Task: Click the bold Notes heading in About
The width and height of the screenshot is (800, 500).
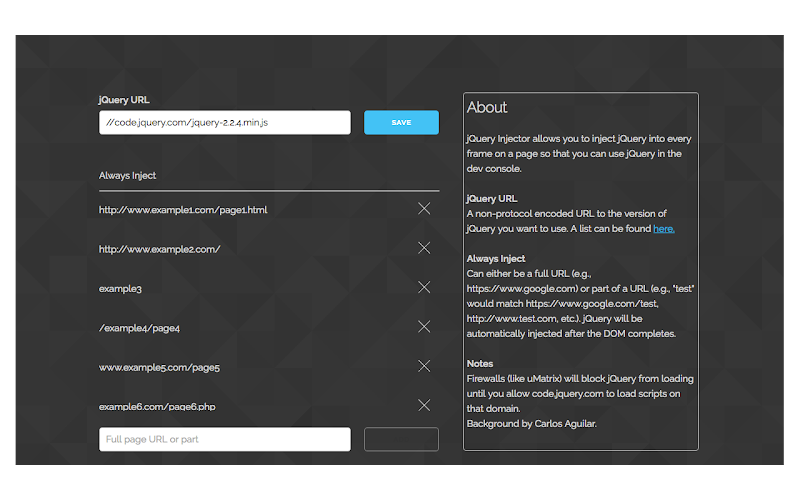Action: pyautogui.click(x=480, y=364)
